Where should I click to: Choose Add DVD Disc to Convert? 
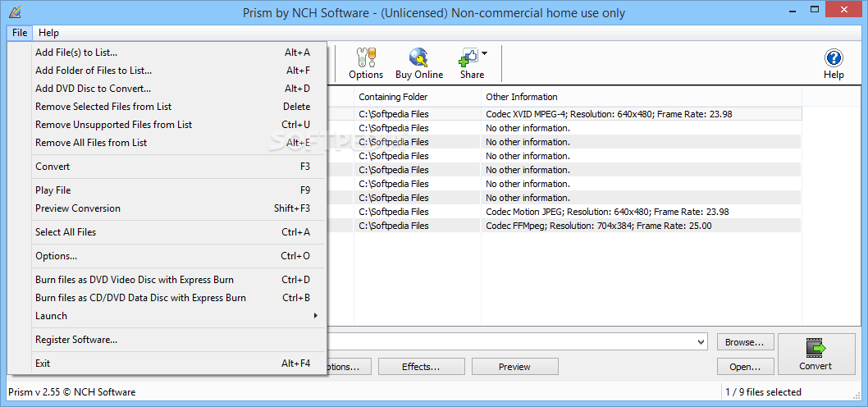point(167,89)
